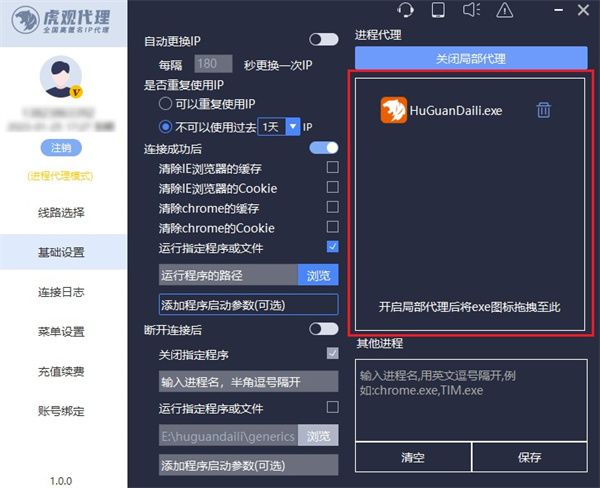Click the speaker announcement icon
The width and height of the screenshot is (600, 488).
tap(471, 10)
